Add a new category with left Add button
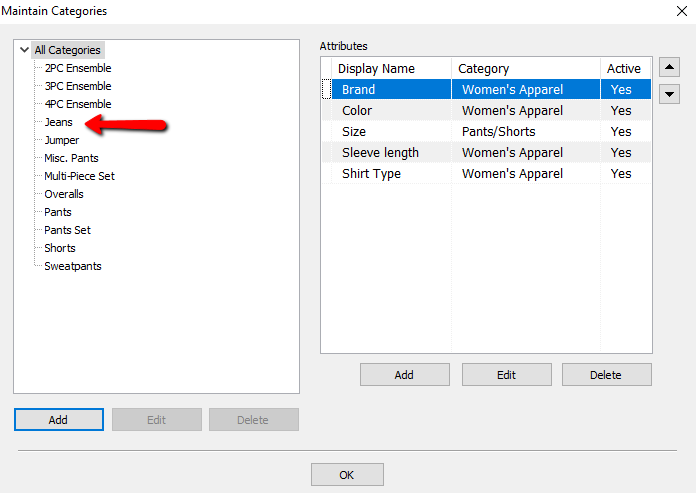The image size is (696, 493). pyautogui.click(x=59, y=420)
